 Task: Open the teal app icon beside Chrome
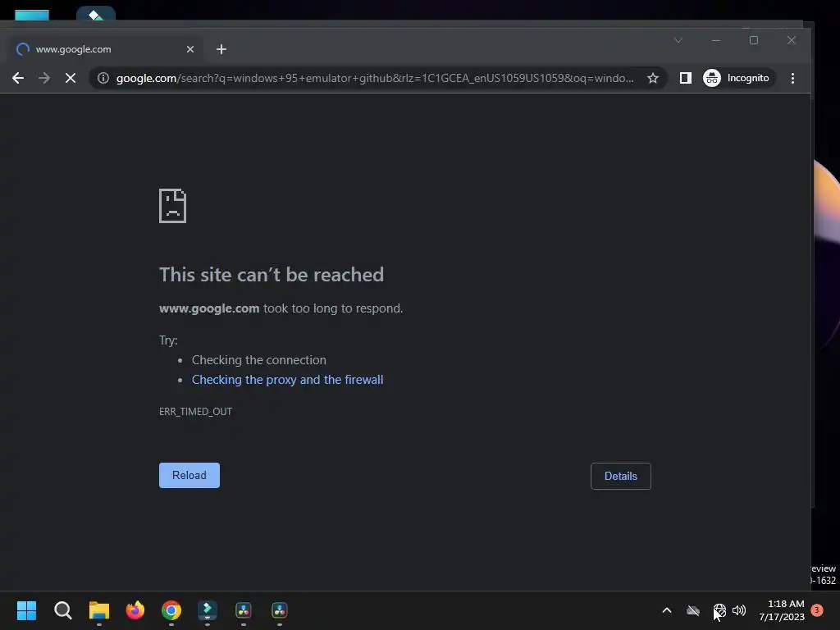pyautogui.click(x=208, y=610)
